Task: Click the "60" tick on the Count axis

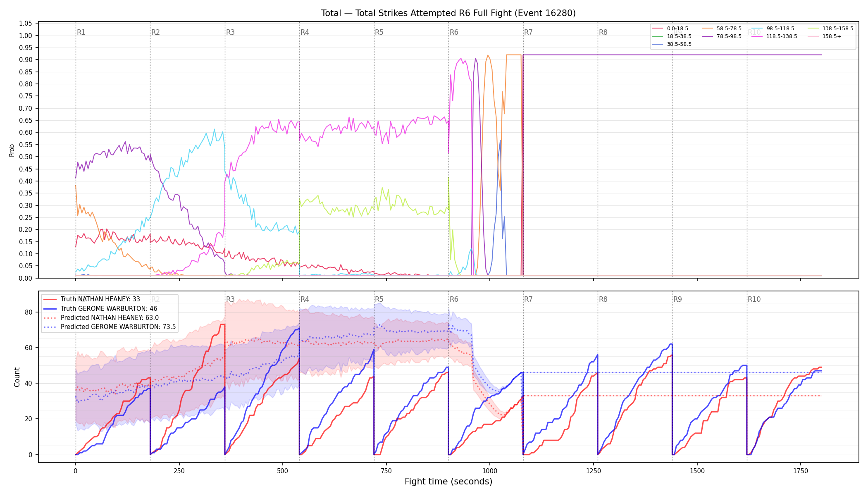Action: coord(29,348)
